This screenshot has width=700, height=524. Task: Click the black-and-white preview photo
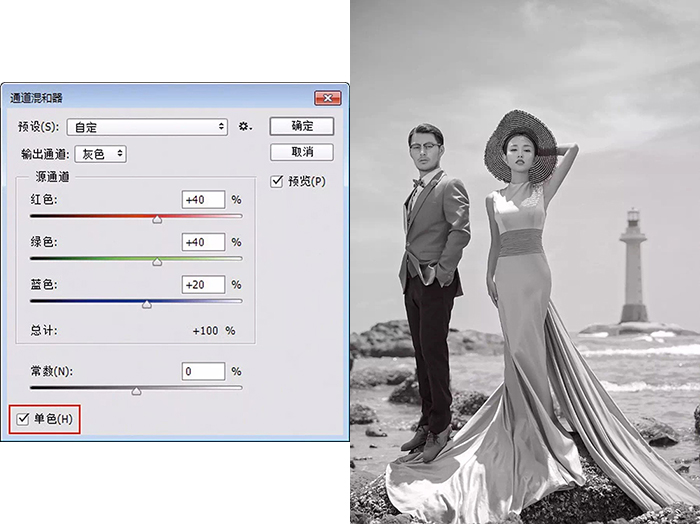coord(525,262)
